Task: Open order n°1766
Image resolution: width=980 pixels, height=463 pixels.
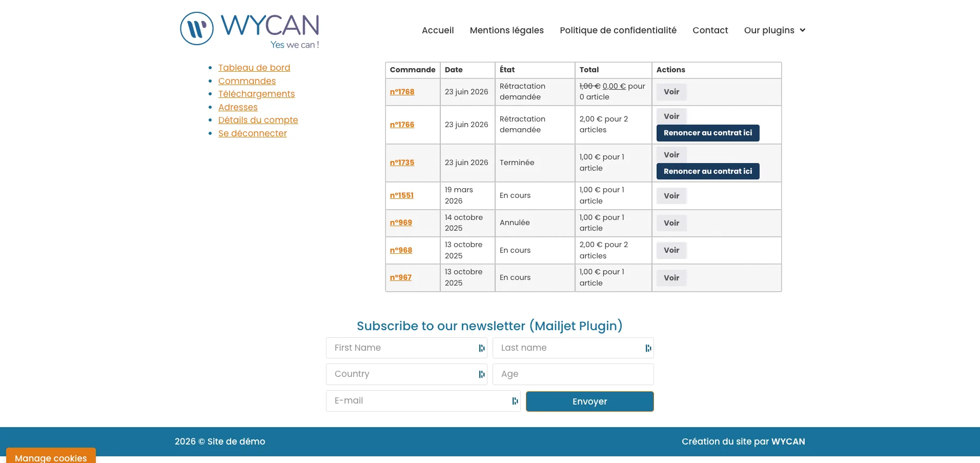Action: point(402,125)
